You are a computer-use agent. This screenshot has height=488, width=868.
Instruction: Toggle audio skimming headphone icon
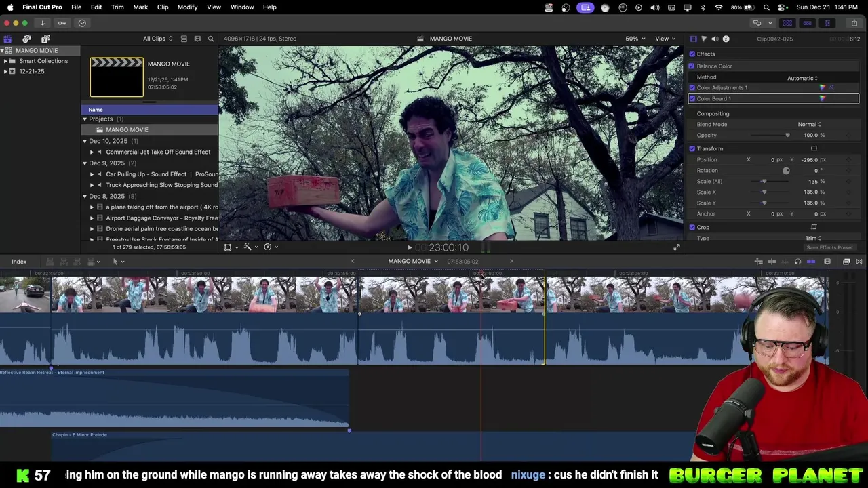pos(797,262)
